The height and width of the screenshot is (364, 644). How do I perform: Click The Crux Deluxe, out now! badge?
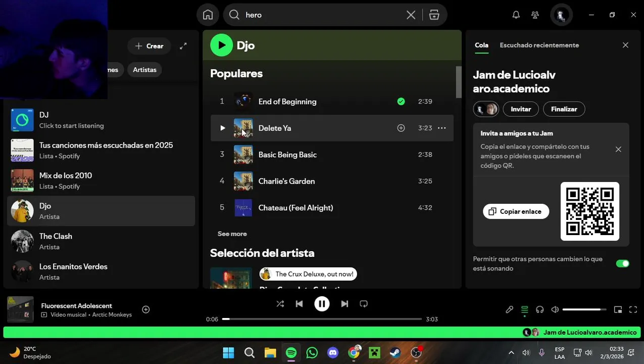coord(308,274)
